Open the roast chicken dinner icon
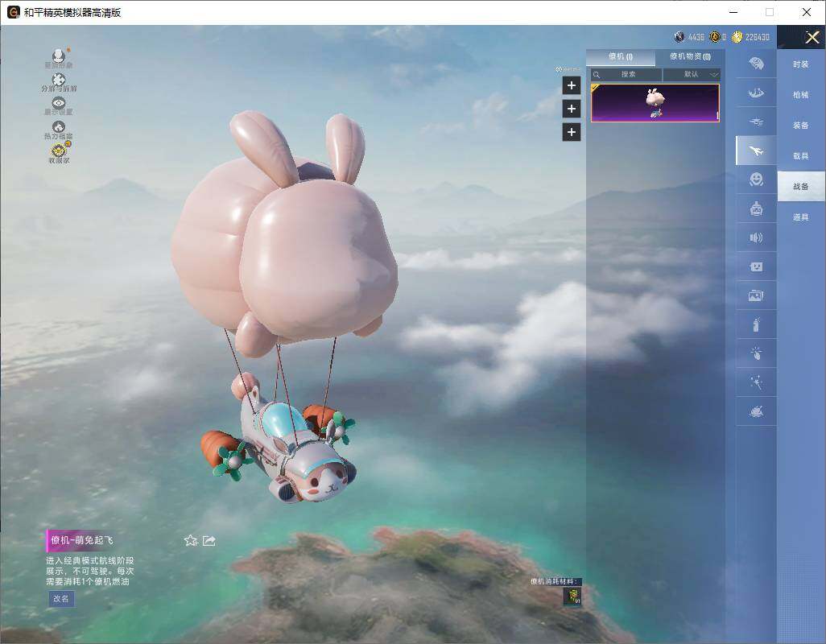This screenshot has height=644, width=826. point(756,411)
